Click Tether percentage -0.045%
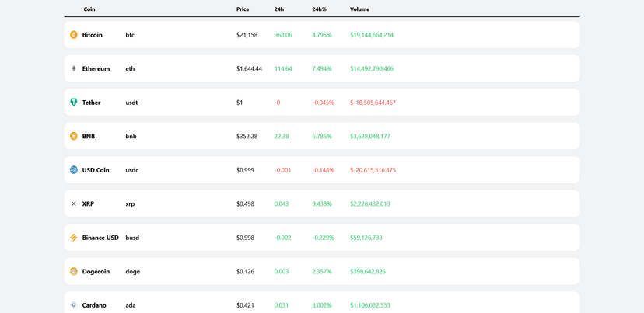Screen dimensions: 644x313 pos(324,103)
